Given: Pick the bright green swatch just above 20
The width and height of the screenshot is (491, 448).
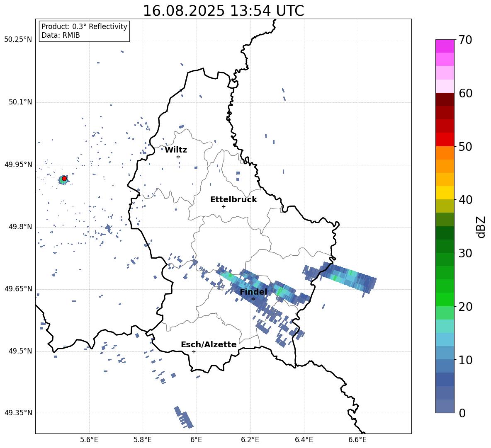Looking at the screenshot, I should (445, 300).
